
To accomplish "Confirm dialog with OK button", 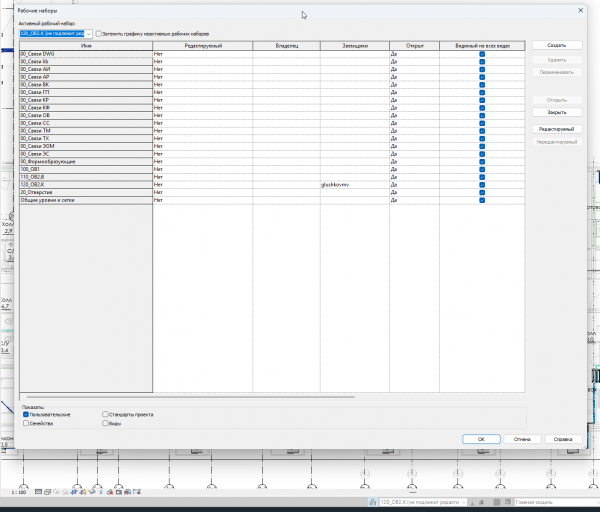I will 481,439.
